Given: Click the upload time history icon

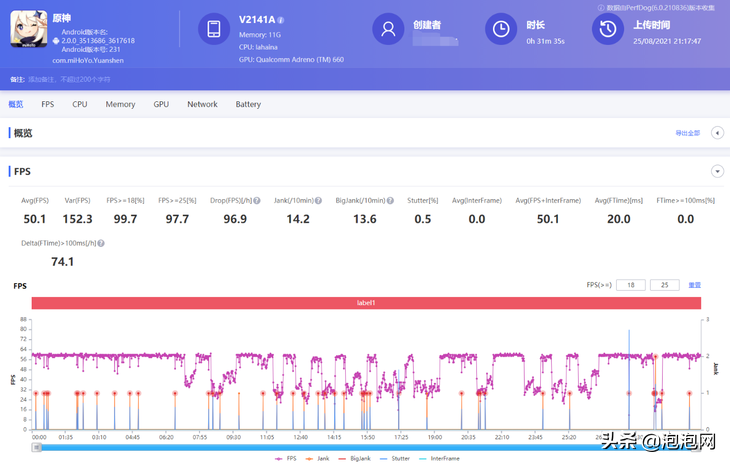Looking at the screenshot, I should coord(608,29).
